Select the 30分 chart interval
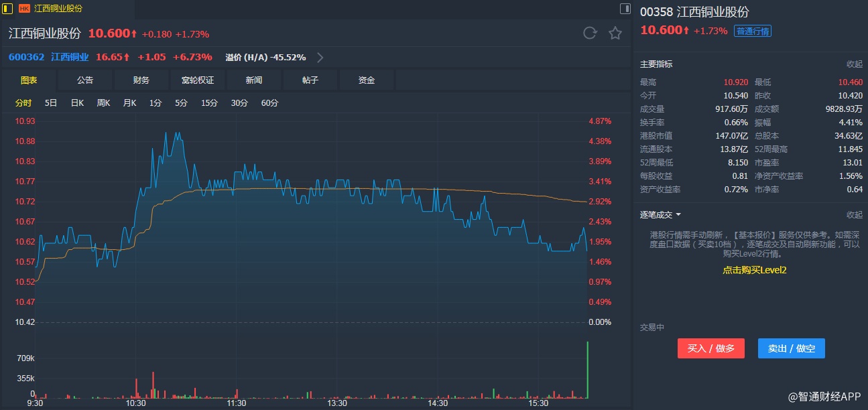868x410 pixels. click(x=239, y=102)
